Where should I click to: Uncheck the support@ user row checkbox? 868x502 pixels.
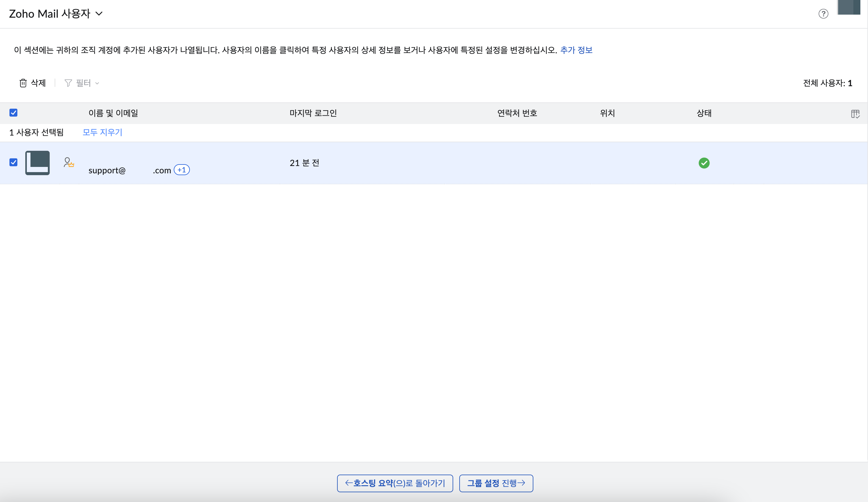tap(13, 162)
